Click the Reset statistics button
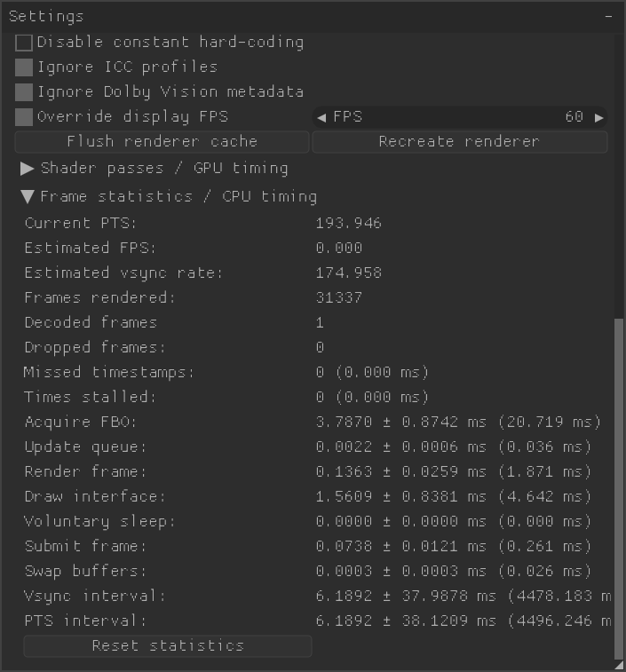Image resolution: width=626 pixels, height=672 pixels. (x=168, y=646)
